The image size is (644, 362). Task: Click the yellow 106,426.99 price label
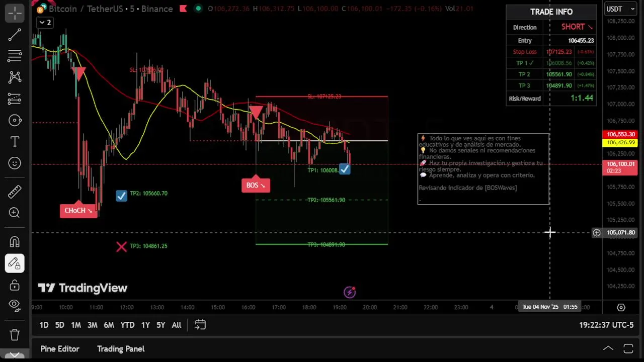click(620, 143)
